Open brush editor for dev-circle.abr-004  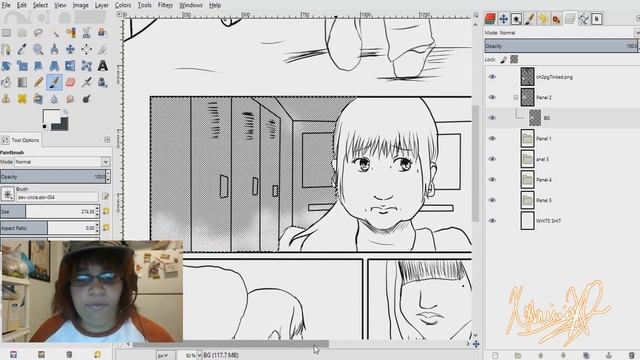tap(105, 197)
